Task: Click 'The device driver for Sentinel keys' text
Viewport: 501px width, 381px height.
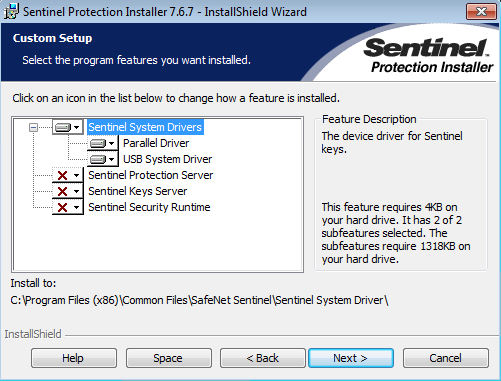Action: tap(392, 143)
